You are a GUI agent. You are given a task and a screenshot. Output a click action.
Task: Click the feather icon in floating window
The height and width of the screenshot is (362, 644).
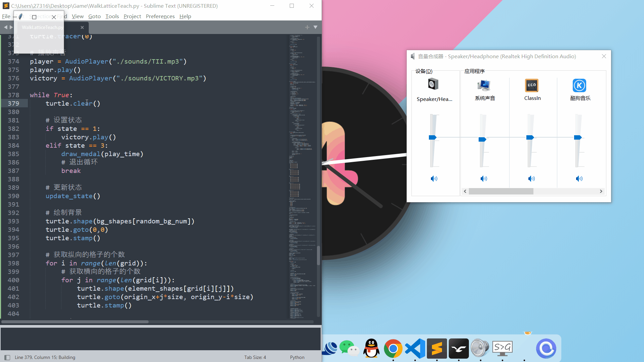pos(21,16)
